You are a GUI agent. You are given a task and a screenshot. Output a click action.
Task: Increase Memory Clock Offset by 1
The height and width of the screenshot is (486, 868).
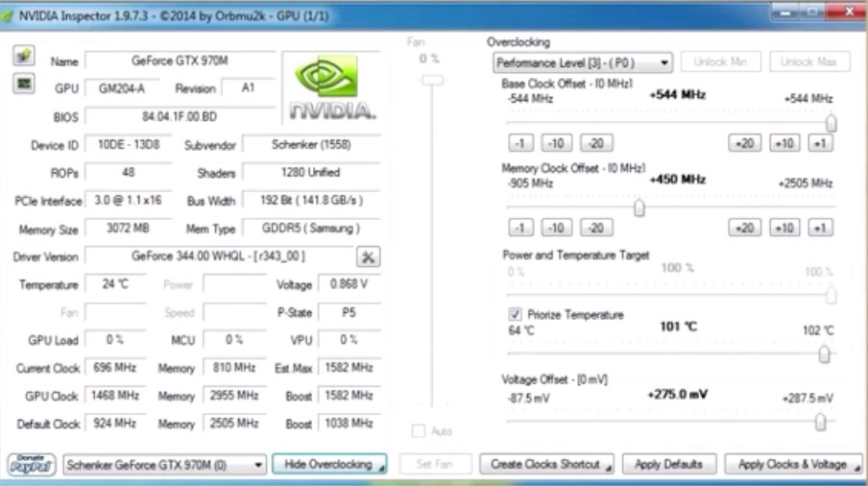[x=820, y=228]
